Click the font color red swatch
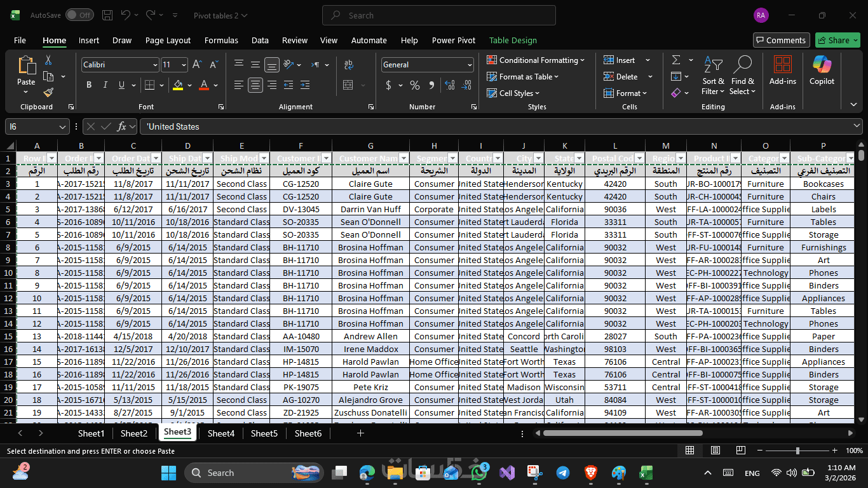Viewport: 868px width, 488px height. tap(204, 85)
